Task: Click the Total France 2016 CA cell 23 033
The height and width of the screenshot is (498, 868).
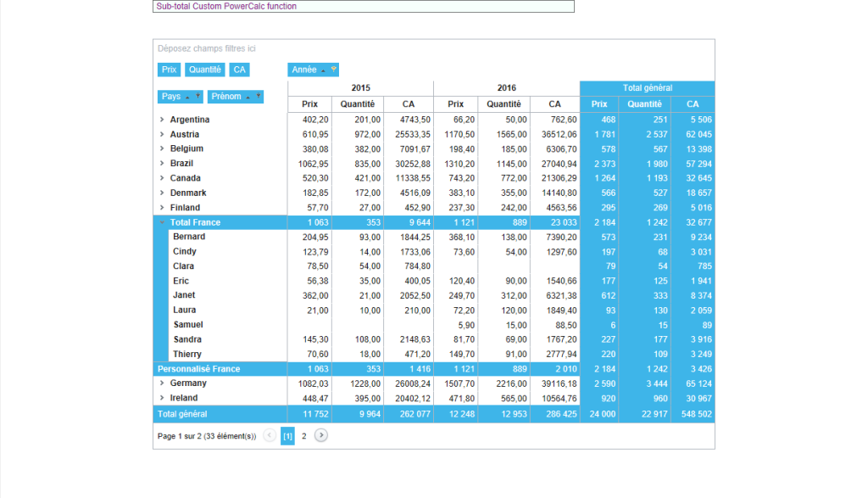Action: [x=554, y=222]
